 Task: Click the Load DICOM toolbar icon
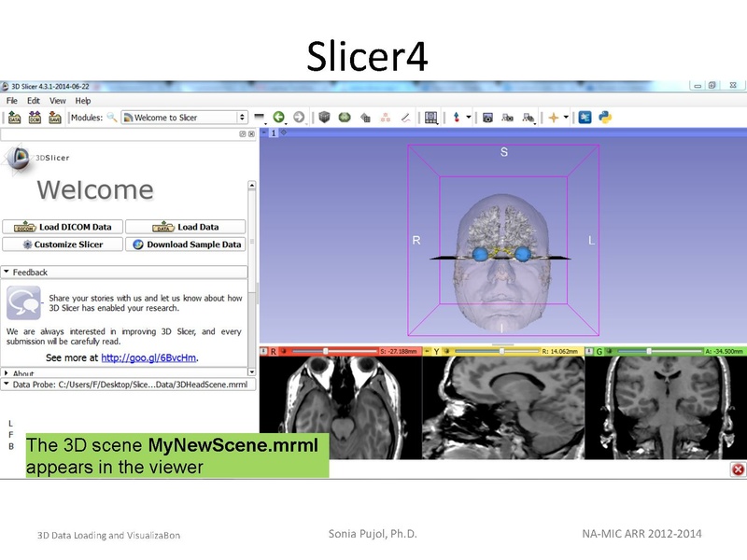pos(35,118)
